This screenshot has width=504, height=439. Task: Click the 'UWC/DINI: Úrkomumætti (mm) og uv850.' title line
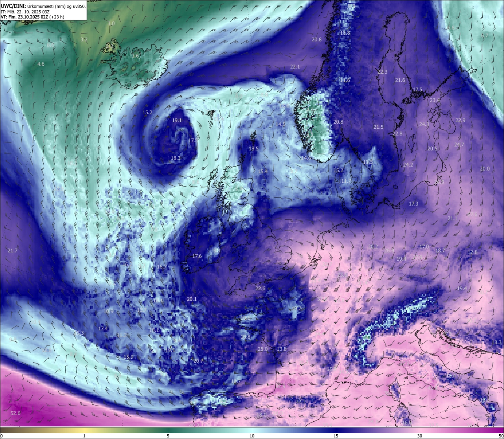(x=43, y=6)
